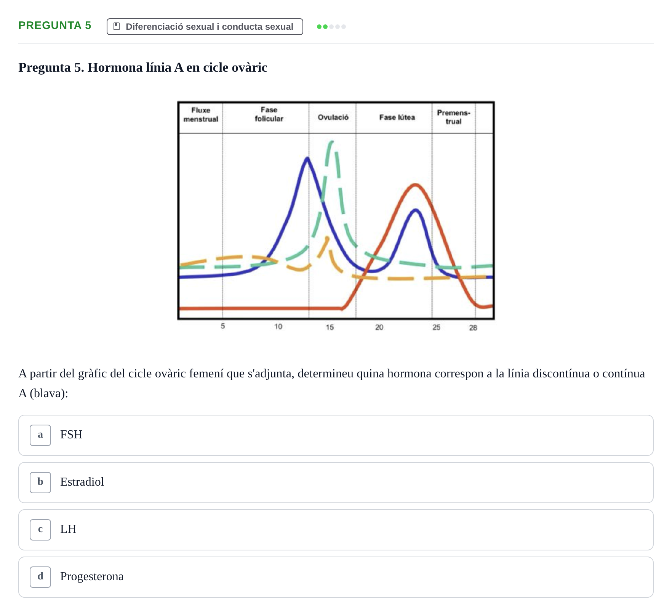This screenshot has width=672, height=616.
Task: Select answer letter box d
Action: [40, 577]
